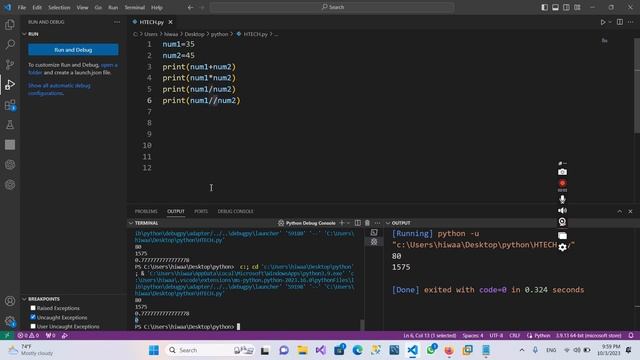Enable User Uncaught Exceptions breakpoint
Image resolution: width=640 pixels, height=360 pixels.
pos(33,327)
